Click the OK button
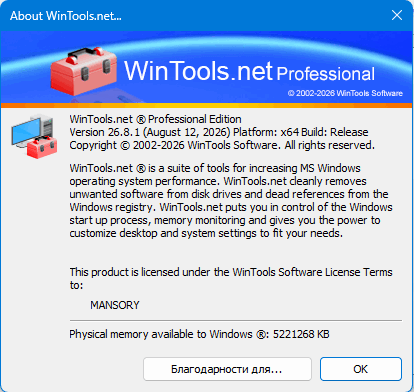Screen dimensions: 414x392 tap(361, 369)
